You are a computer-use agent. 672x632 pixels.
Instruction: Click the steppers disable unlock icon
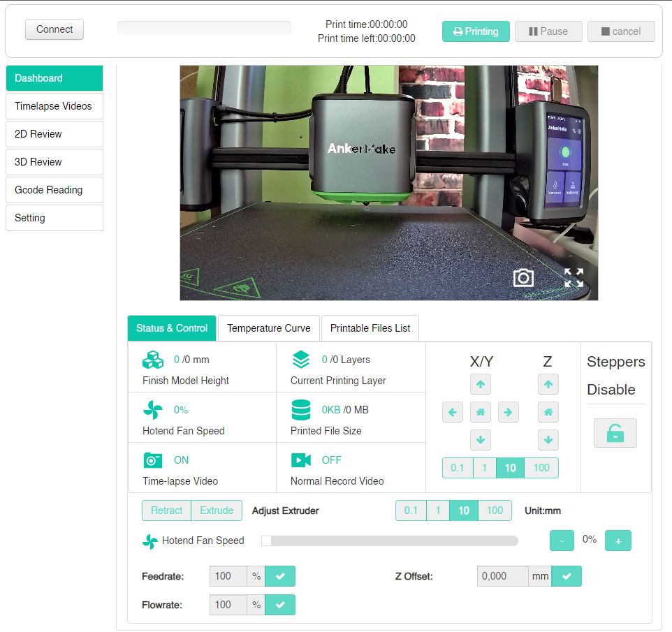click(615, 433)
